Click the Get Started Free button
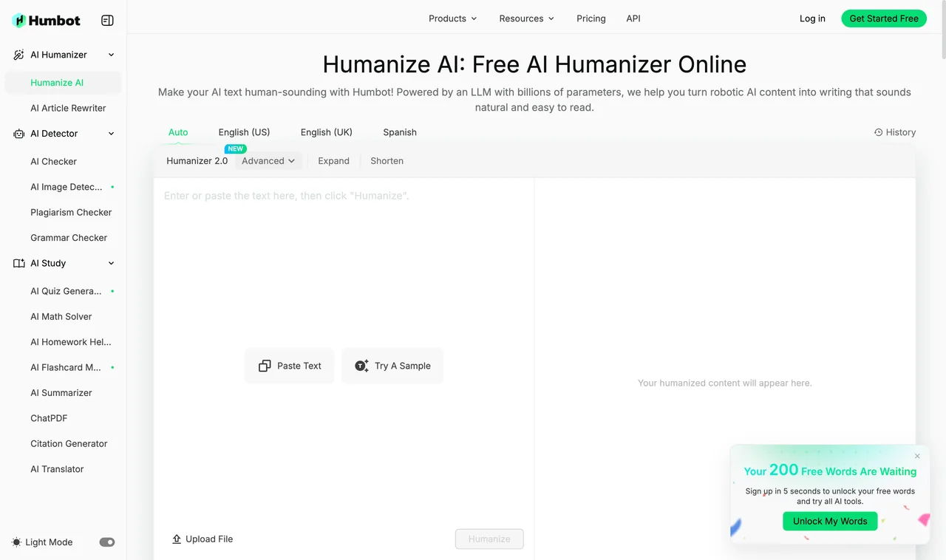 point(884,18)
